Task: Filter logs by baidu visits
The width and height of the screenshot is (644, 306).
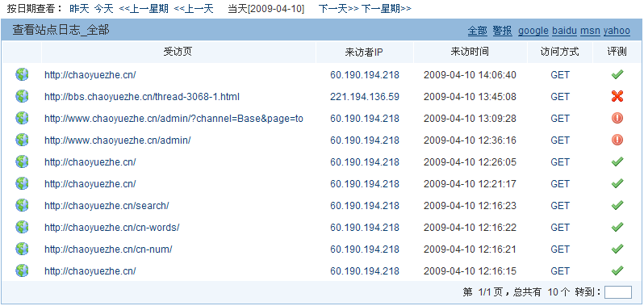Action: pos(564,31)
